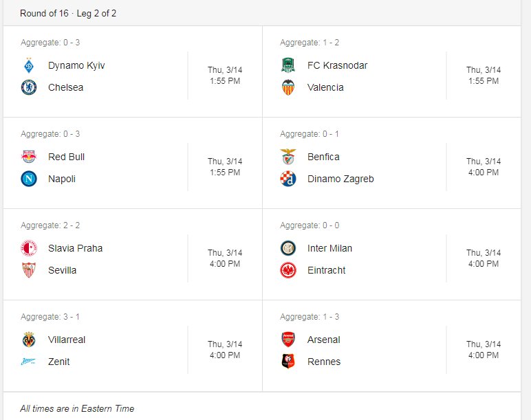
Task: Click the Dynamo Kyiv club crest
Action: point(29,65)
